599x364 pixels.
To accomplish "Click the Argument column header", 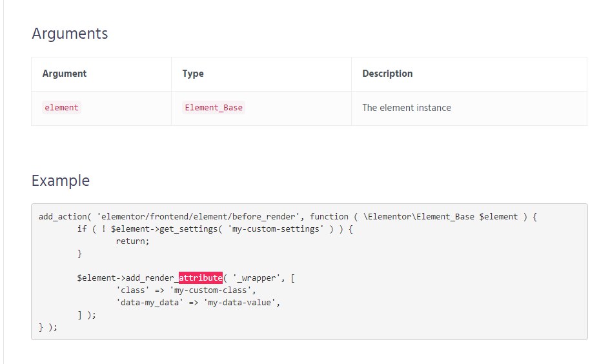I will 65,74.
